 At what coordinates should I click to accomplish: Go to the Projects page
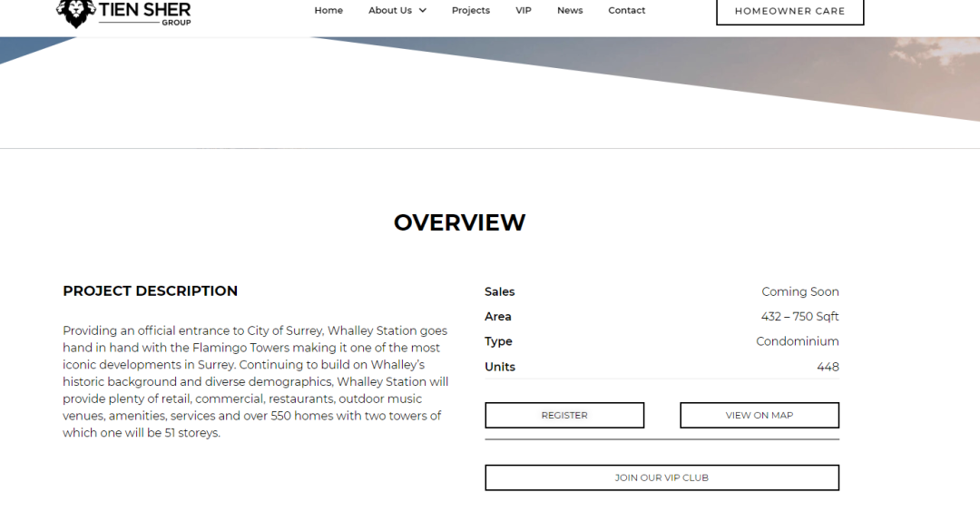471,10
